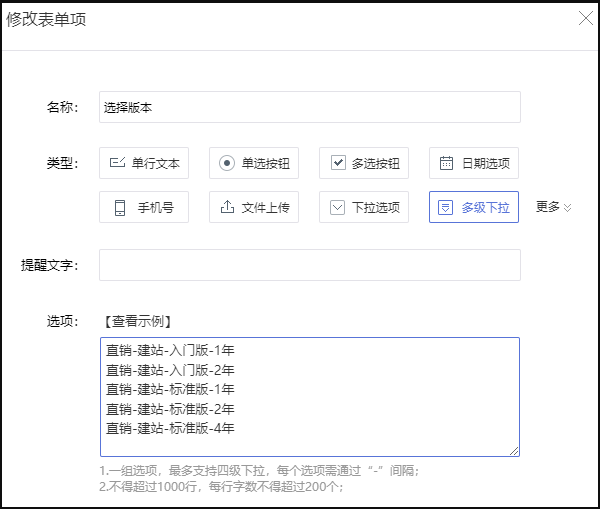
Task: Click into the empty 提醒文字 field
Action: (310, 265)
